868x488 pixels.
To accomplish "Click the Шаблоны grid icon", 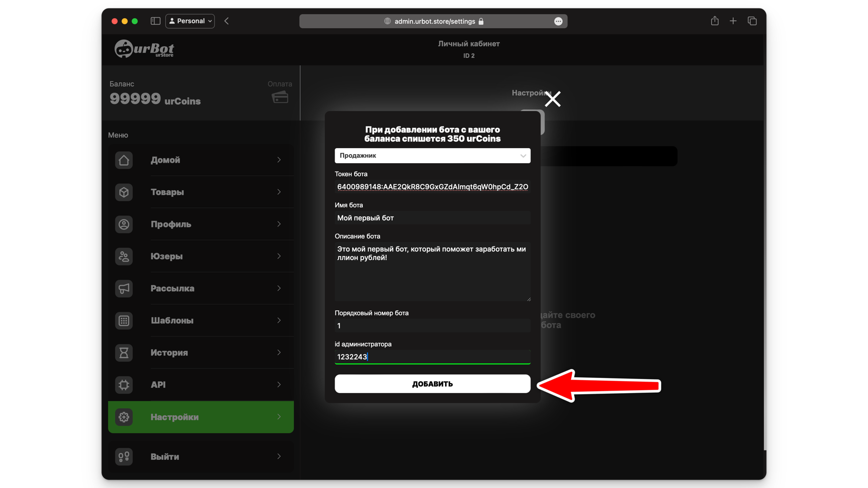I will pos(124,321).
